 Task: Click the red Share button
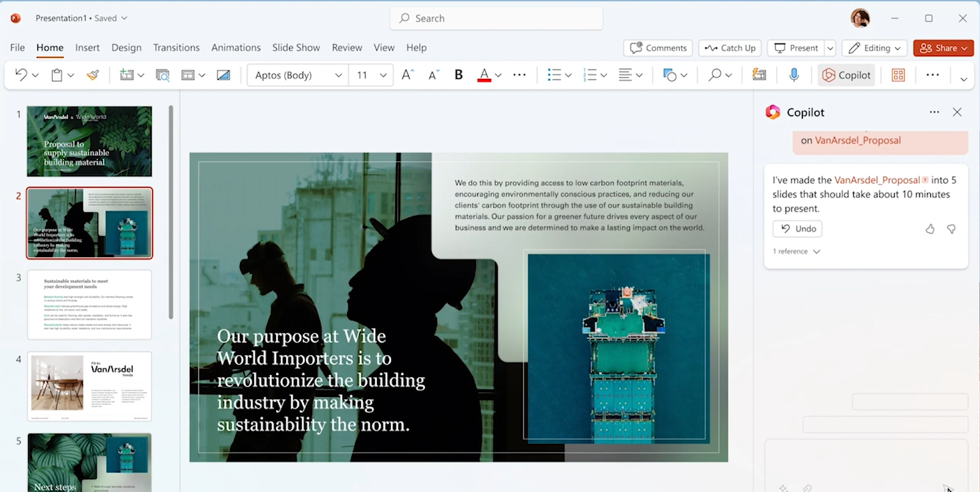[943, 48]
